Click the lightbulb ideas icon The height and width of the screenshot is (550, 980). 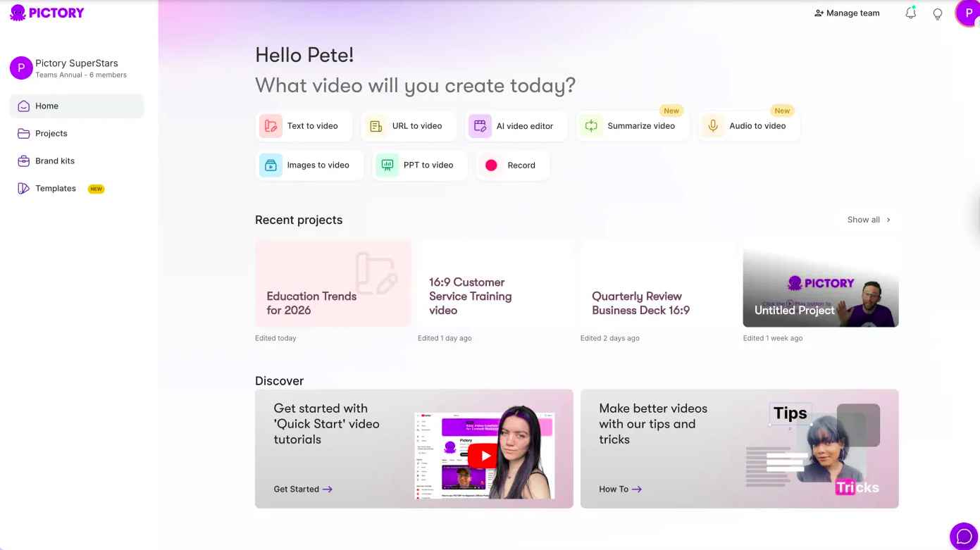(x=938, y=13)
